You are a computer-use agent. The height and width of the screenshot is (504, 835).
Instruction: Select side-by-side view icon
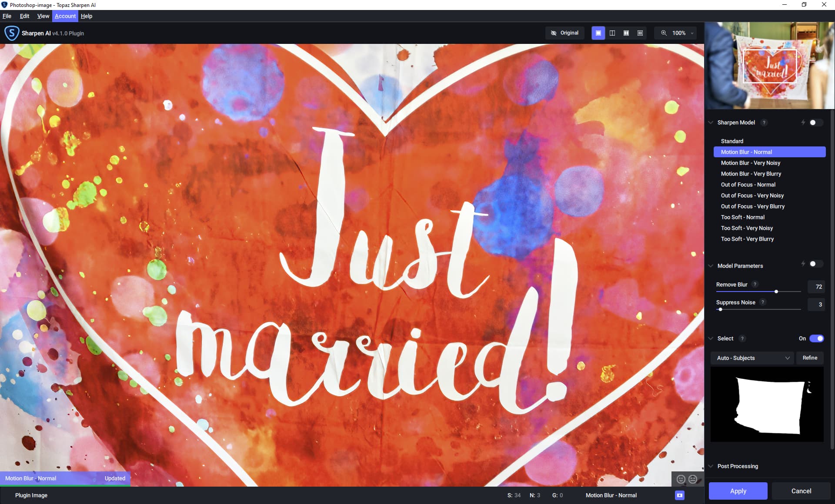(x=626, y=33)
